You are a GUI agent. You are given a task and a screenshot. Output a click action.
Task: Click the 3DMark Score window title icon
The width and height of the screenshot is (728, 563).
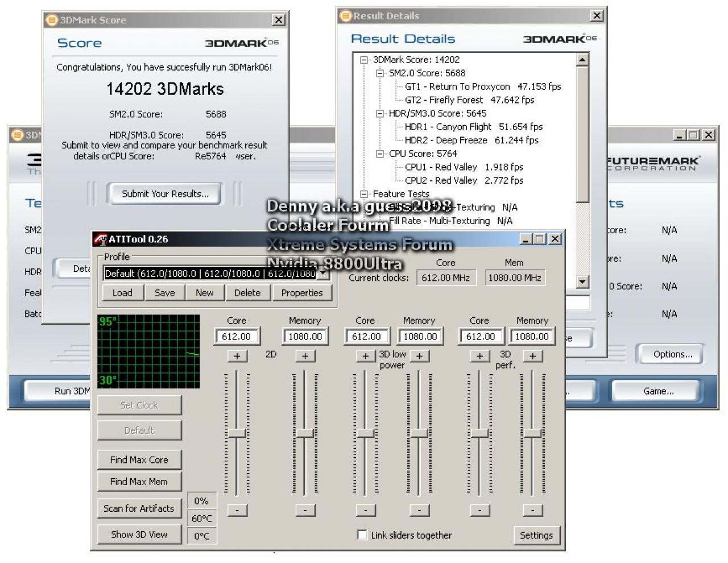click(x=52, y=20)
